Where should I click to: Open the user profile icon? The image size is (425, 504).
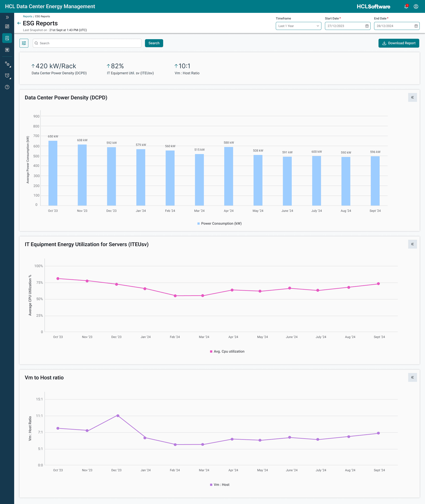(x=416, y=6)
